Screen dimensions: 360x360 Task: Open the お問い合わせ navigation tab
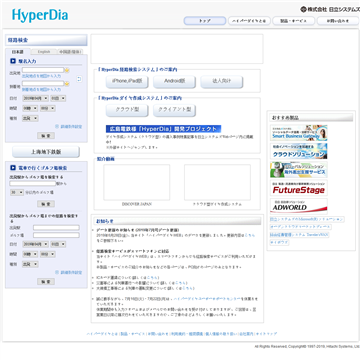pos(338,21)
